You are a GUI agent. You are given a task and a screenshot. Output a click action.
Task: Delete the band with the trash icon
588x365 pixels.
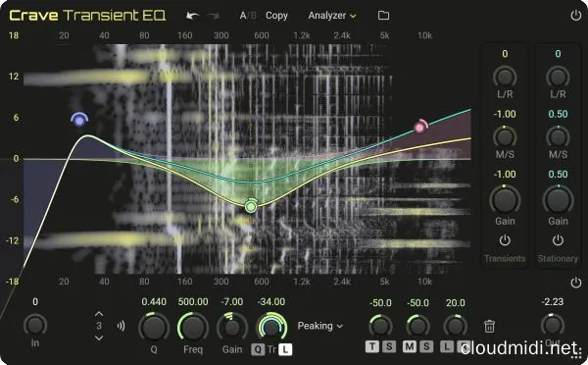pos(489,326)
